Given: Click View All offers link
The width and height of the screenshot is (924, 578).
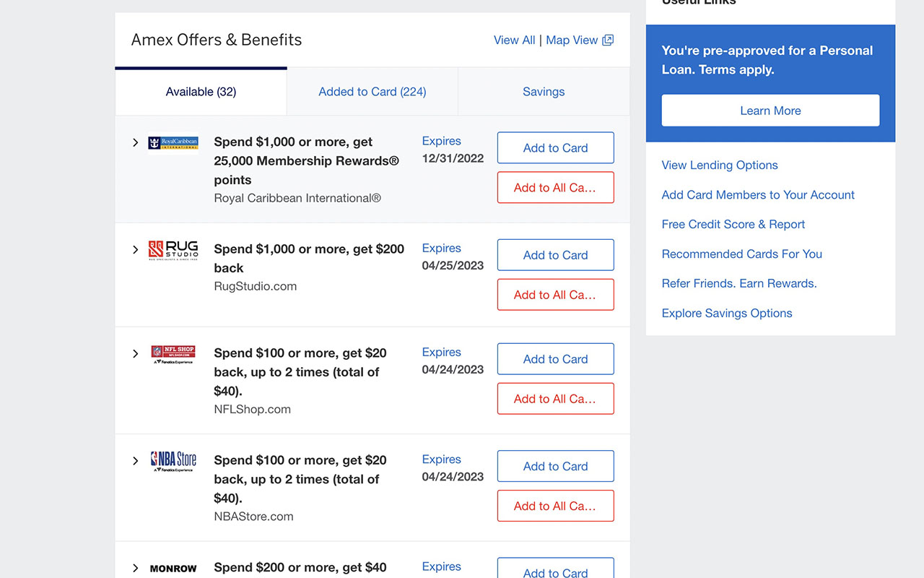Looking at the screenshot, I should (x=514, y=40).
